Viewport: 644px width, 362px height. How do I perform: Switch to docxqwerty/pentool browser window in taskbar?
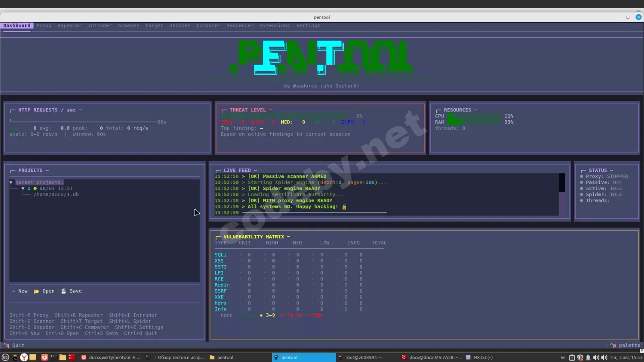coord(111,357)
